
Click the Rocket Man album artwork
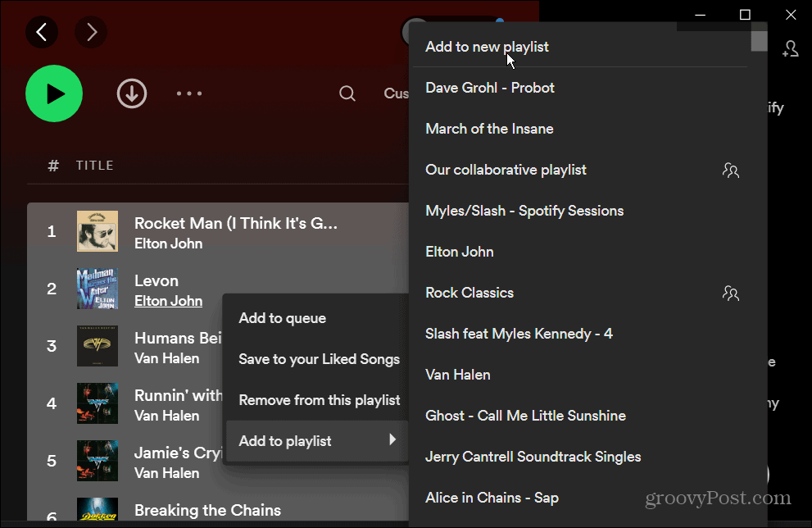(x=98, y=230)
